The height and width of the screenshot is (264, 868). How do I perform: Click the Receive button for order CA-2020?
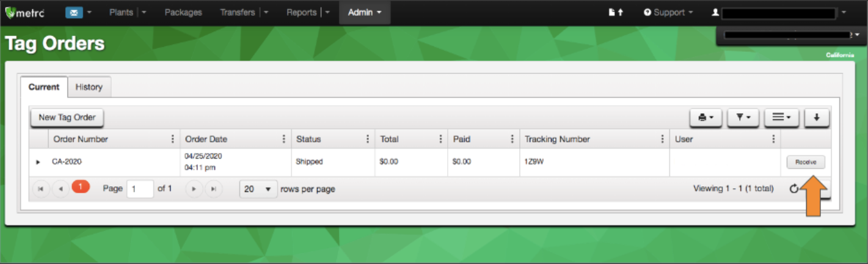tap(806, 162)
